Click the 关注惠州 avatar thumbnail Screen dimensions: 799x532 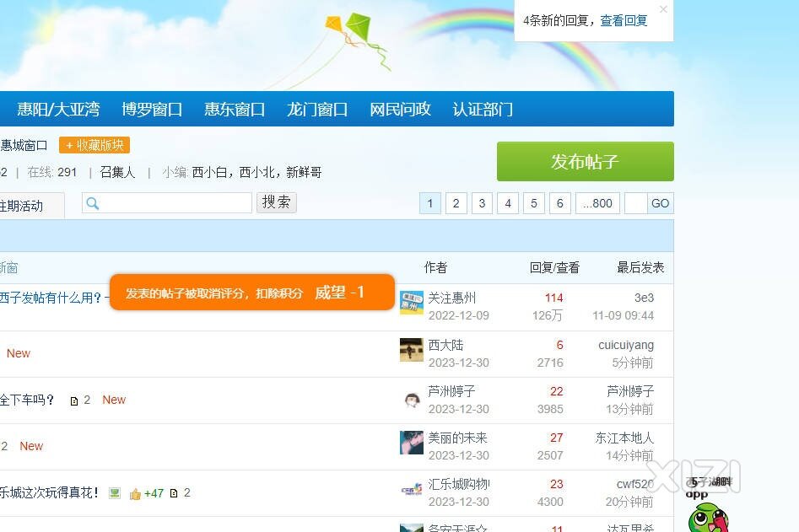tap(412, 303)
